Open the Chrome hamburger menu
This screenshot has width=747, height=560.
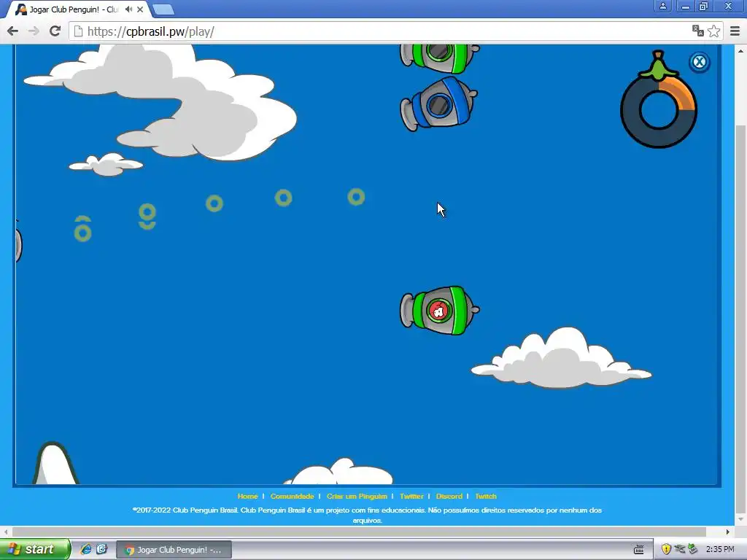pos(735,31)
